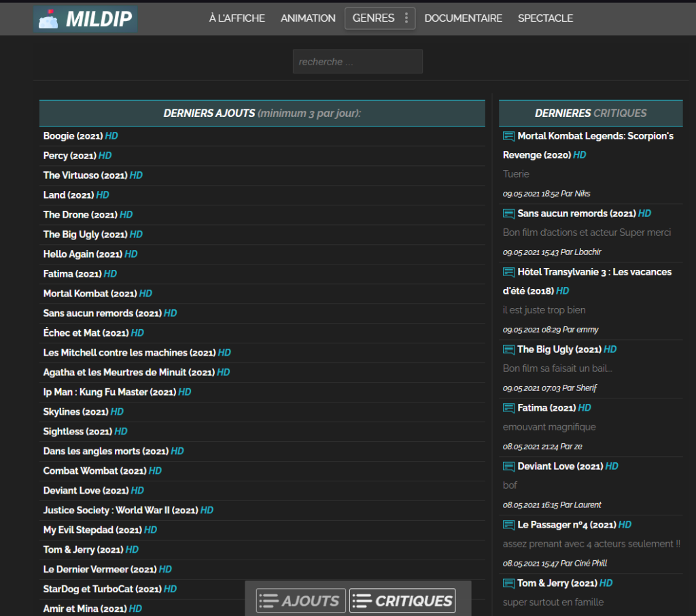This screenshot has width=696, height=616.
Task: Open Ip Man : Kung Fu Master link
Action: [117, 392]
